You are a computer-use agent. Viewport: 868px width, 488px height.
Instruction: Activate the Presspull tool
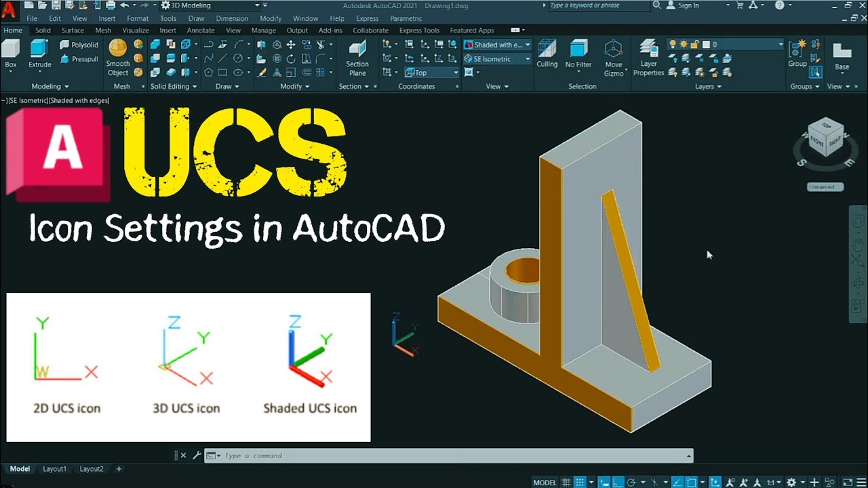point(79,59)
